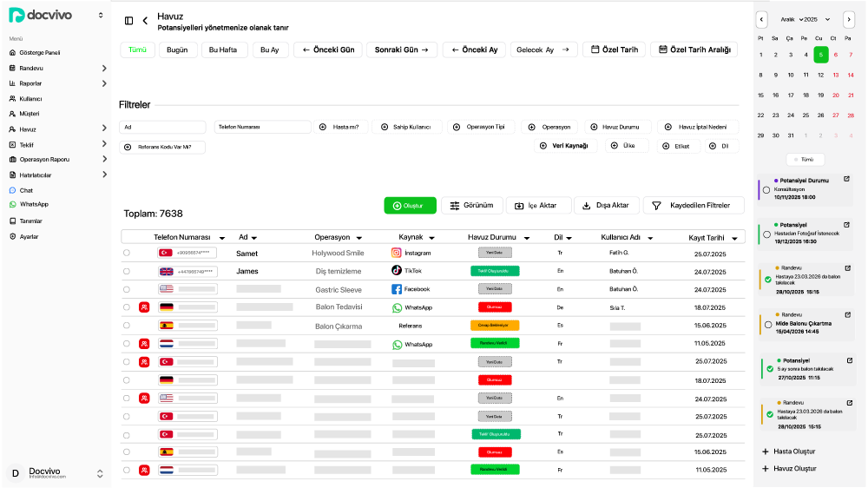Click the TikTok icon in James's row

pyautogui.click(x=396, y=271)
